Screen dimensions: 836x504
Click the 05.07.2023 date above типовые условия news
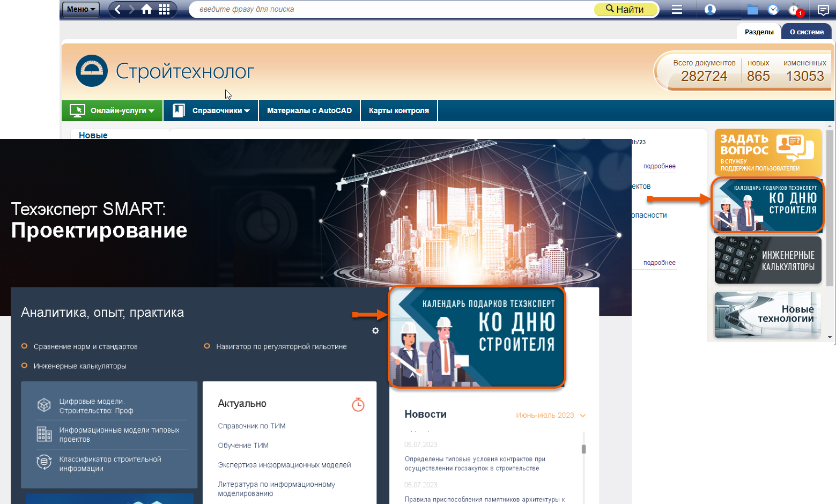(x=420, y=444)
